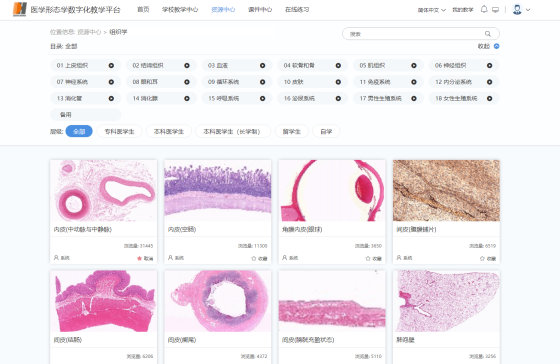
Task: Filter by 本科医学生 level
Action: 169,131
